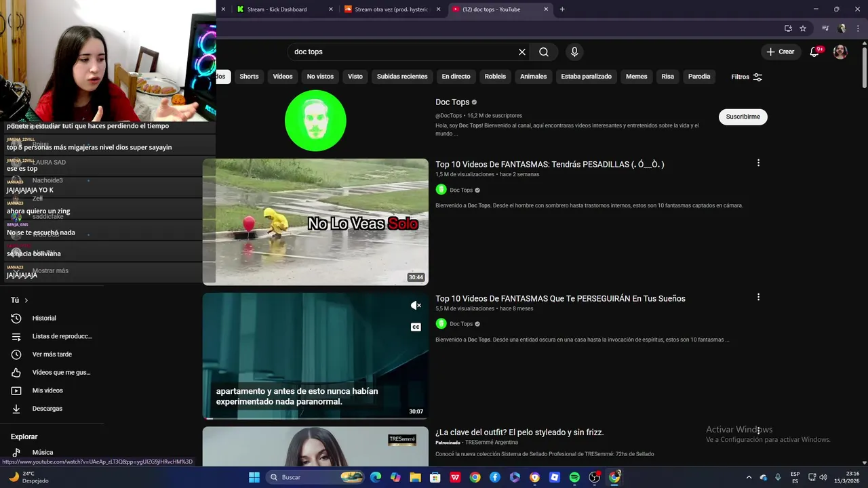Open Spotify from the taskbar
The height and width of the screenshot is (488, 868).
pos(574,477)
